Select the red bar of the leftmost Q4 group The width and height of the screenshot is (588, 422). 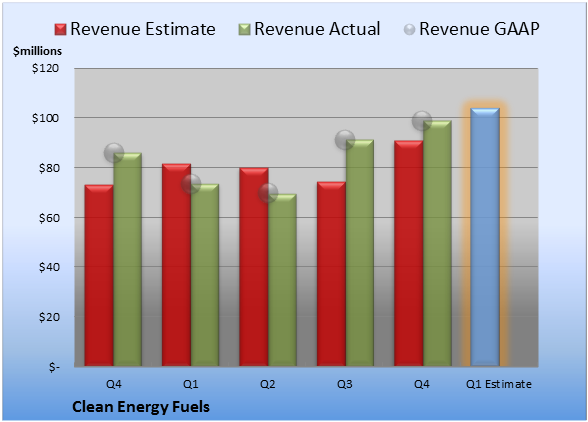99,275
